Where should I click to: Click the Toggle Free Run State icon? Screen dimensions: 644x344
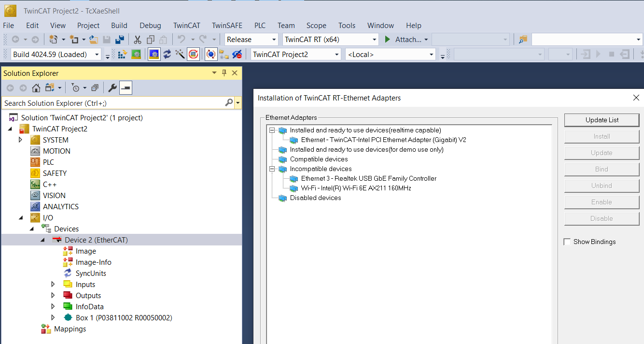pos(193,55)
